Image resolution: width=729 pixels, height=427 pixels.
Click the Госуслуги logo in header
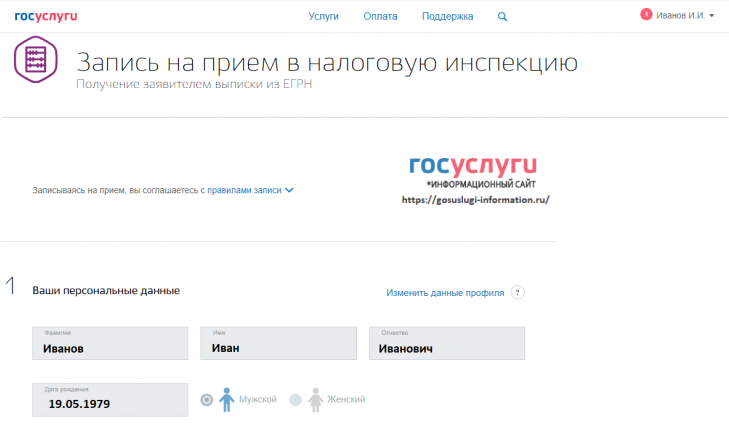pos(46,16)
